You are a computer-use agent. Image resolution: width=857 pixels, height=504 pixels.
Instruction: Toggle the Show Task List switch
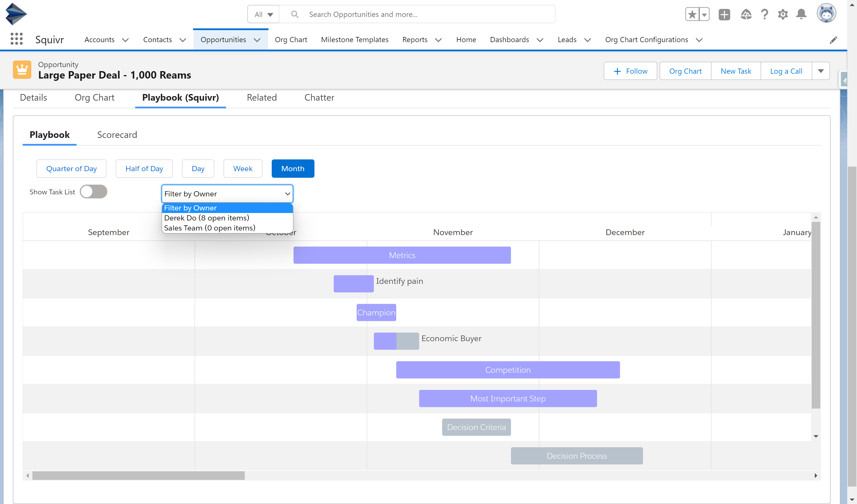coord(94,192)
